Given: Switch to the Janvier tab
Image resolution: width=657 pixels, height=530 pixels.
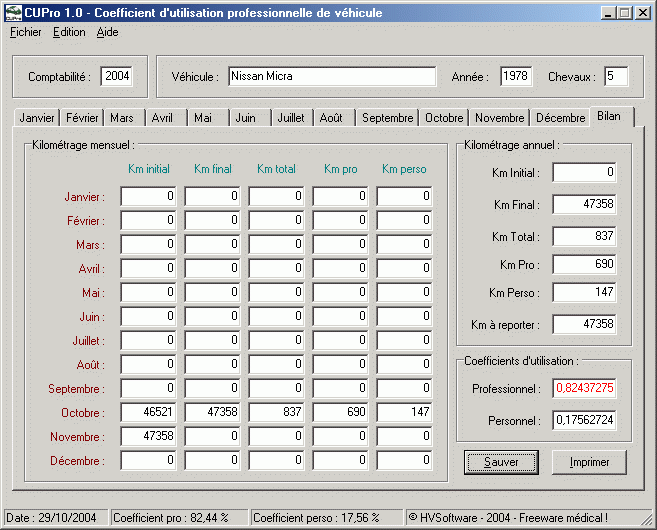Looking at the screenshot, I should click(37, 118).
